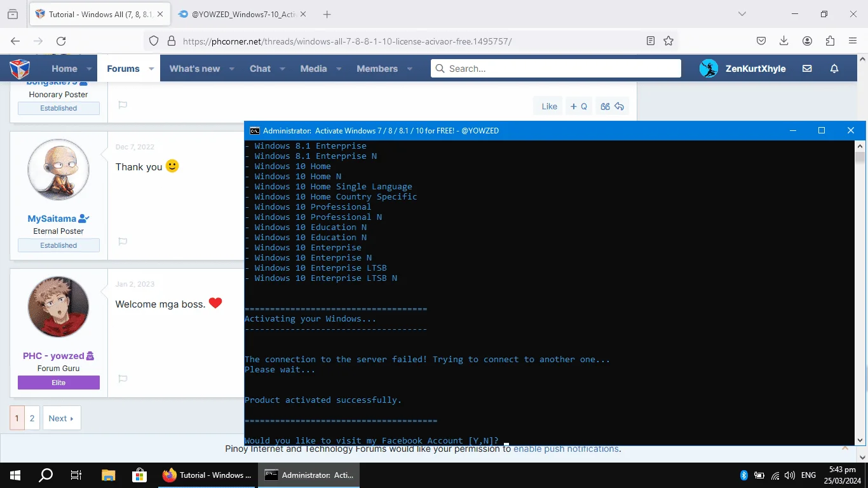Open volume speaker tray icon

pyautogui.click(x=790, y=475)
